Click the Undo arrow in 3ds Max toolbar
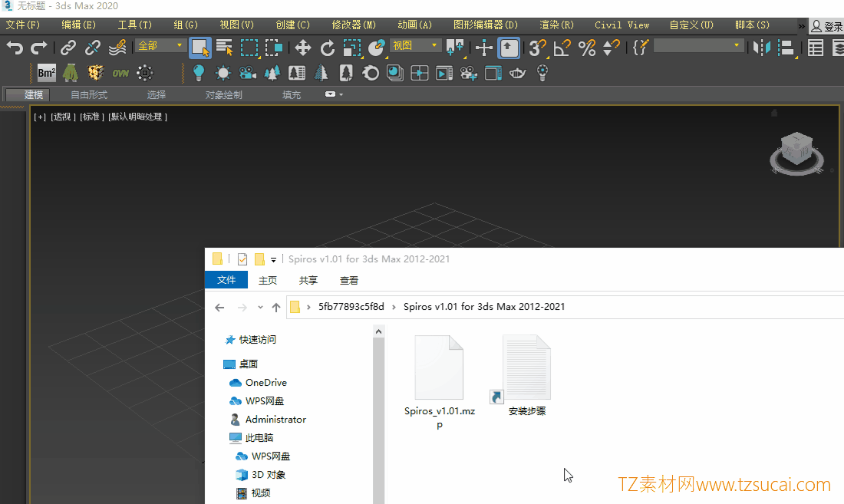Viewport: 844px width, 504px height. click(x=15, y=48)
